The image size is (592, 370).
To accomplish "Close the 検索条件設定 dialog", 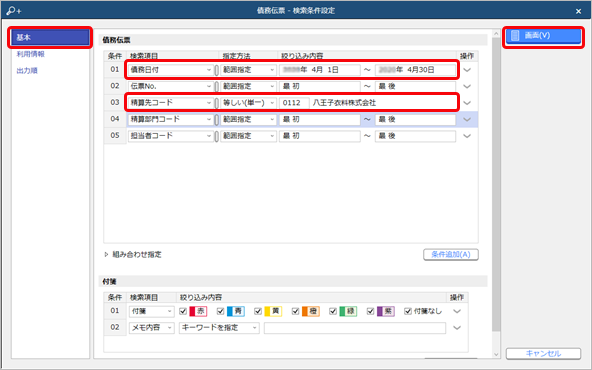I will coord(578,11).
